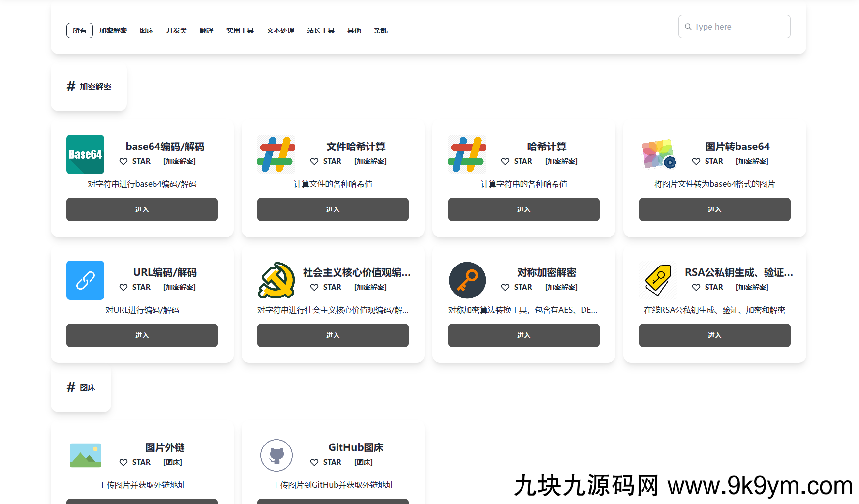Click the blue URL link icon
Screen dimensions: 859x504
point(85,280)
